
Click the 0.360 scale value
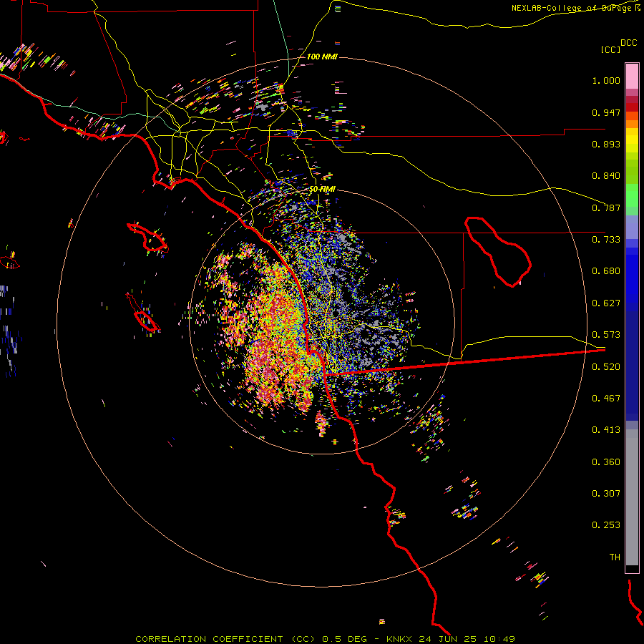click(606, 462)
